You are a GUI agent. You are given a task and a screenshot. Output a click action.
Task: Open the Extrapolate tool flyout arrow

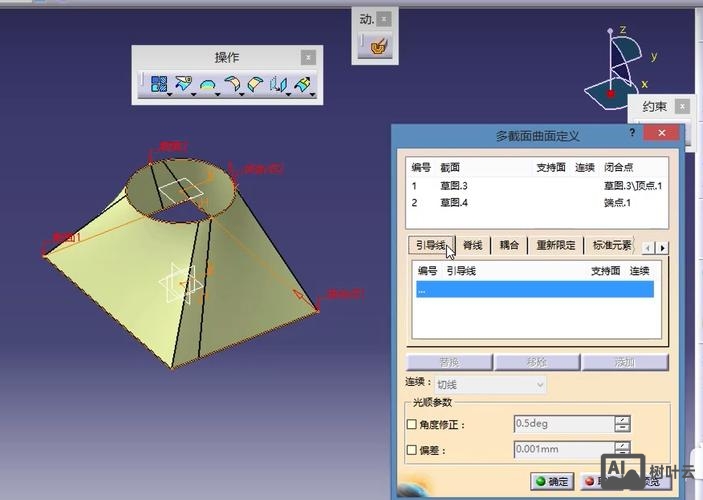click(312, 95)
